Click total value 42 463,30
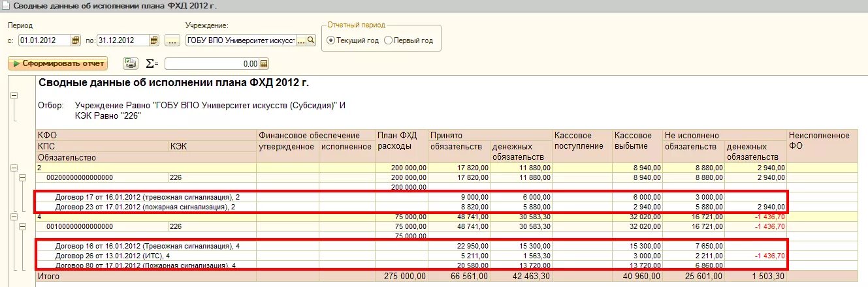 pos(532,277)
